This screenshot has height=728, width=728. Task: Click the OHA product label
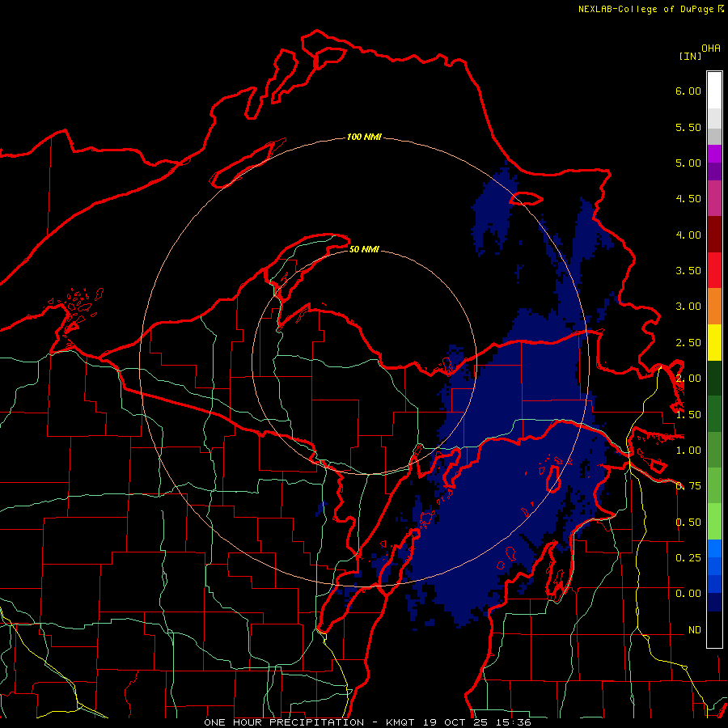[711, 48]
